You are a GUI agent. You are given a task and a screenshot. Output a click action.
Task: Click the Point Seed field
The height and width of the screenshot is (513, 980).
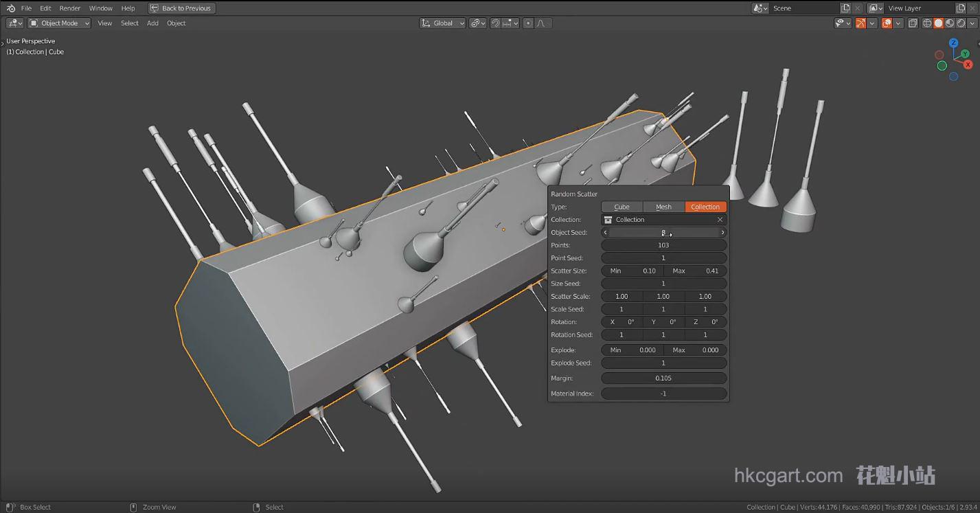click(x=663, y=258)
